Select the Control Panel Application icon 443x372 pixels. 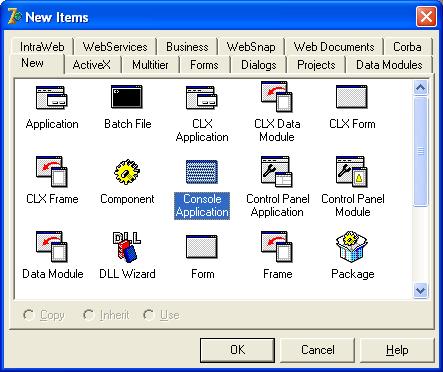pyautogui.click(x=277, y=172)
